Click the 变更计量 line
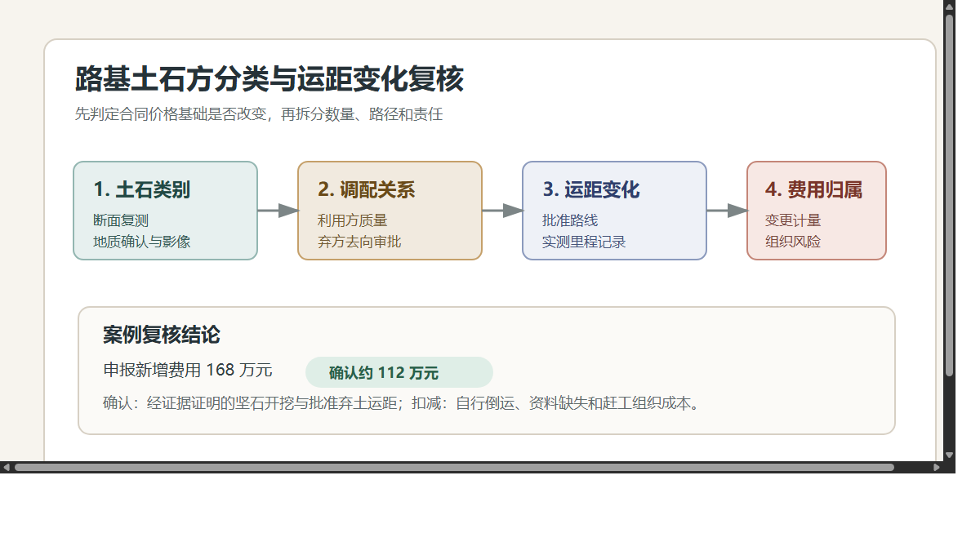Viewport: 980px width, 551px height. pyautogui.click(x=793, y=220)
